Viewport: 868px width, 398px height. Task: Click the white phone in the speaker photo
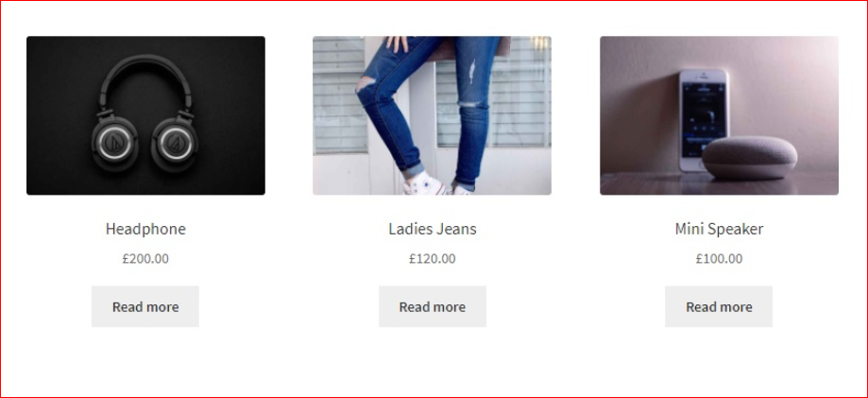703,120
